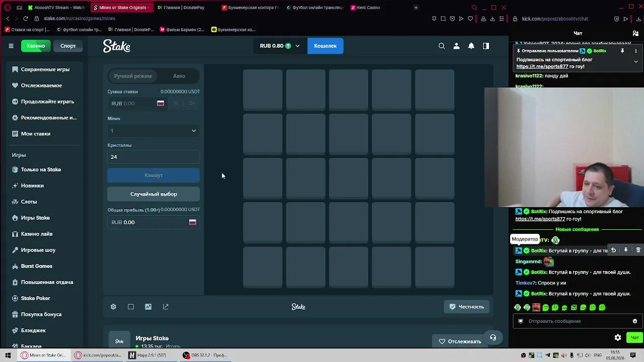Expand the RUB 0.80 balance dropdown
The image size is (644, 362).
click(280, 46)
